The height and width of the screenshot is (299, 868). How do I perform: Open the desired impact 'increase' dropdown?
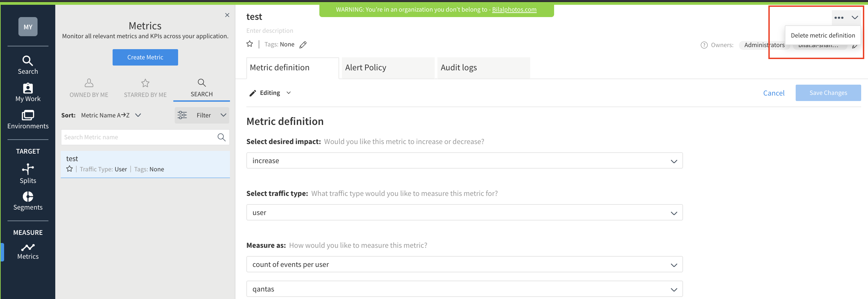(464, 161)
